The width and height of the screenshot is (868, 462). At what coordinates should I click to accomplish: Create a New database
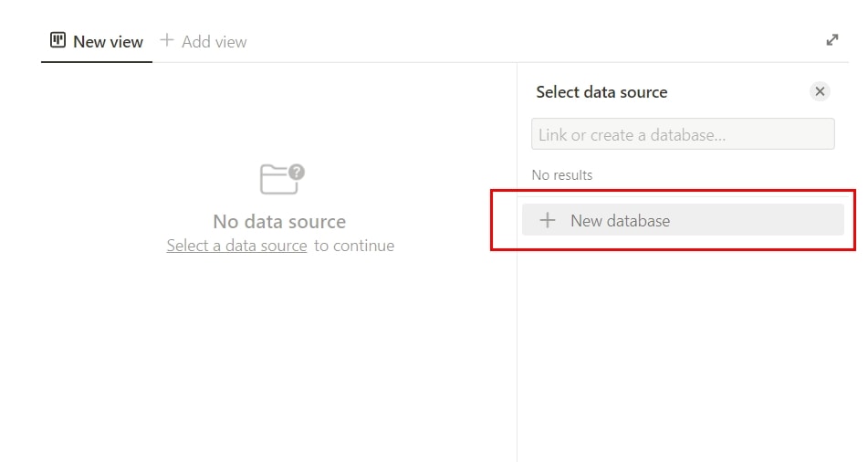pos(683,220)
